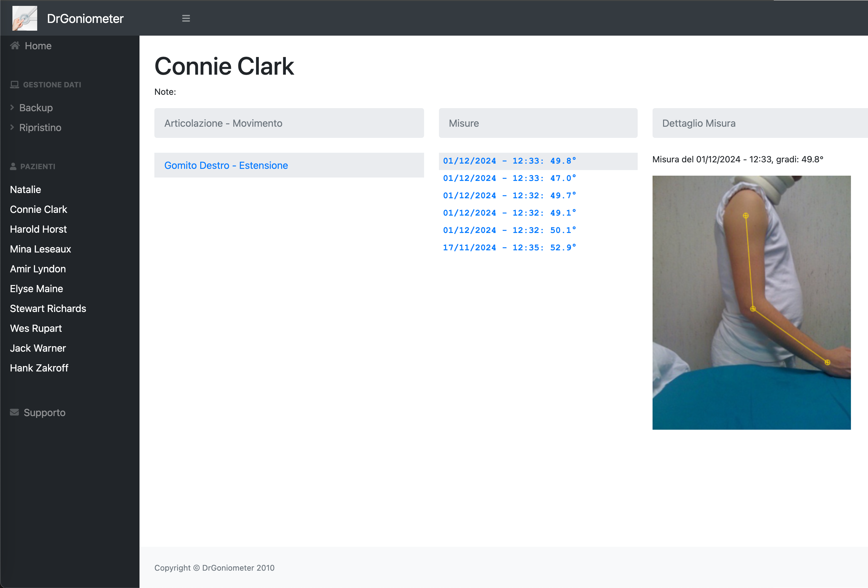This screenshot has height=588, width=868.
Task: Expand the Ripristino chevron arrow
Action: [12, 127]
